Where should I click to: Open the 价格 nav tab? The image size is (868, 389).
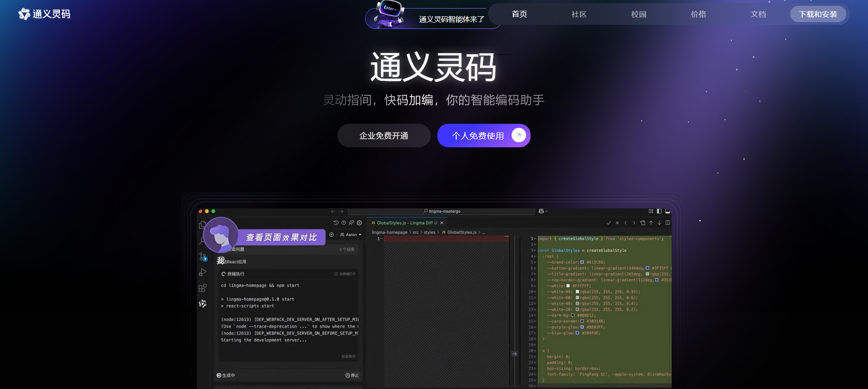tap(698, 14)
